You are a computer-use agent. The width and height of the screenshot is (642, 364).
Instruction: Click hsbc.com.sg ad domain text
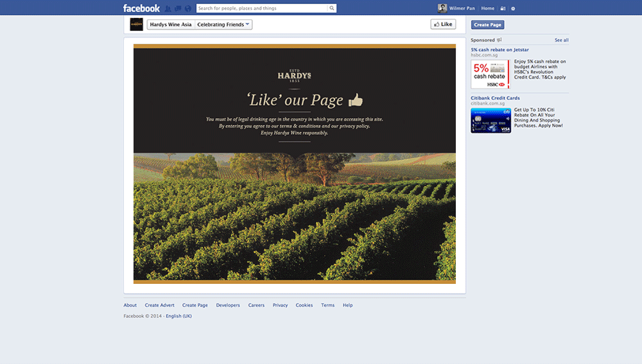(484, 55)
